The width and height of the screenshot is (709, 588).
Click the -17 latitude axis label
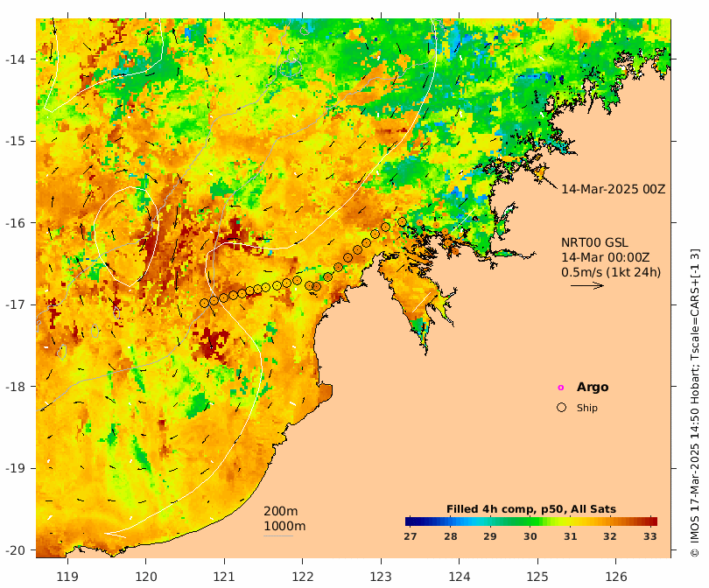pos(15,304)
